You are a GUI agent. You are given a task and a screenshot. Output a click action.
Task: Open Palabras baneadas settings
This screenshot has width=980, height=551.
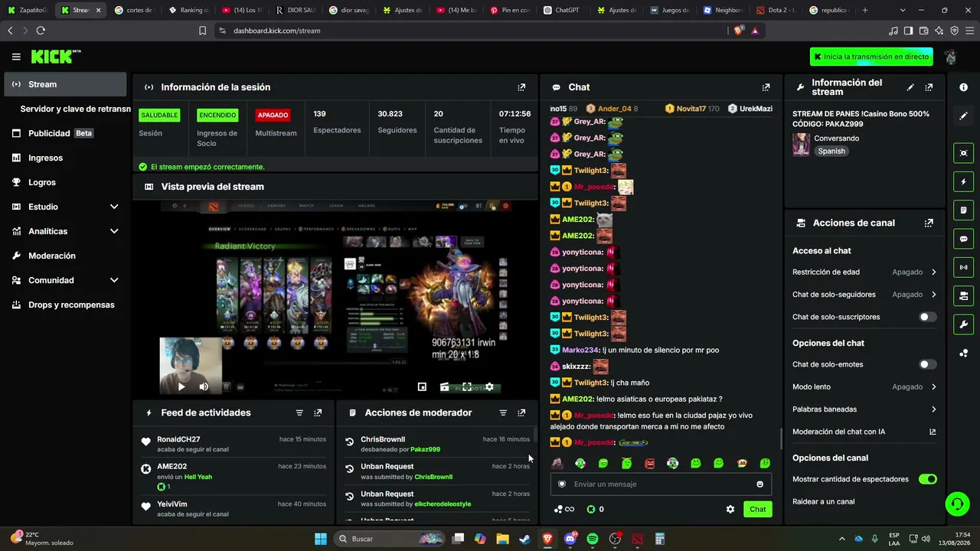tap(864, 409)
